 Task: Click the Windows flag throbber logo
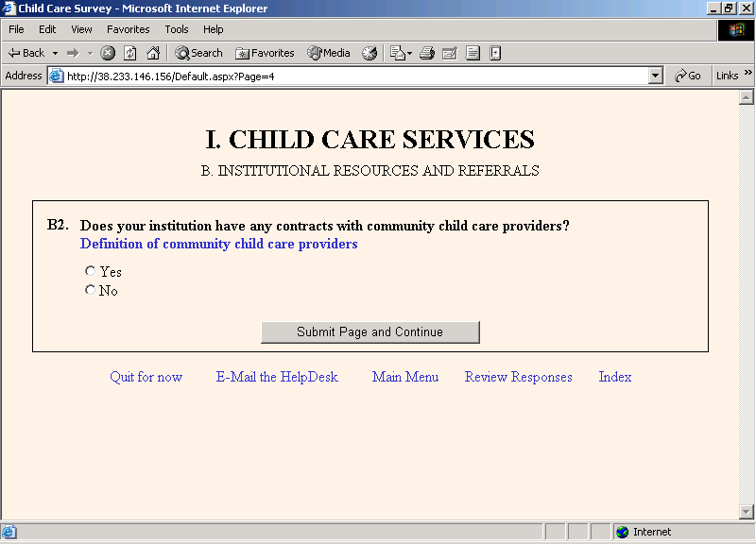736,30
